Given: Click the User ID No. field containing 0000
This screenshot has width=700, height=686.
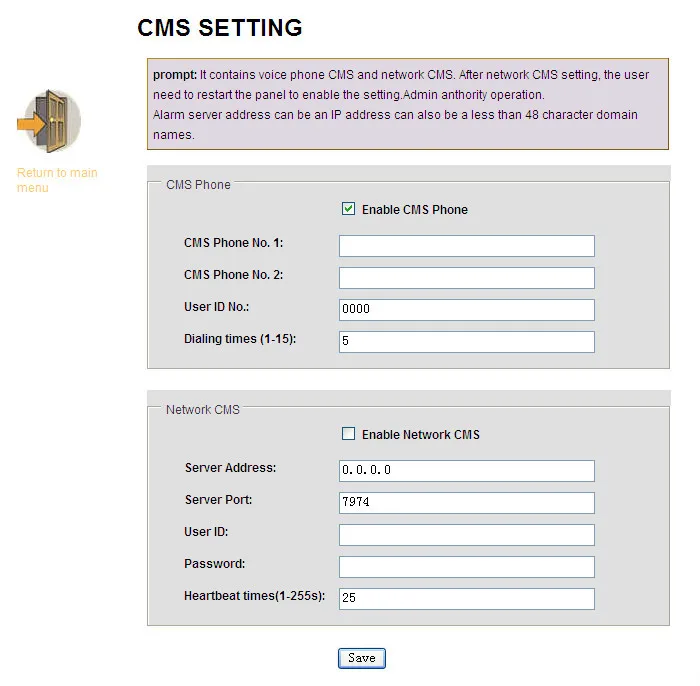Looking at the screenshot, I should click(x=467, y=310).
